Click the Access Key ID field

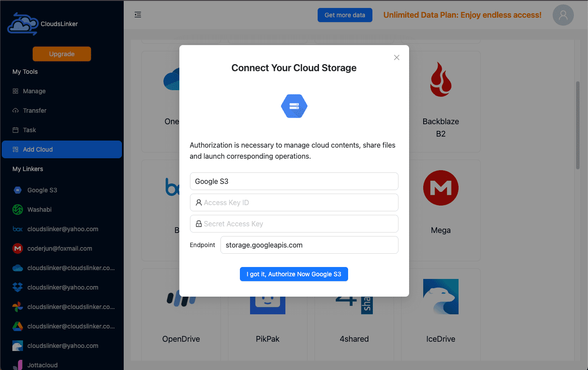[294, 202]
